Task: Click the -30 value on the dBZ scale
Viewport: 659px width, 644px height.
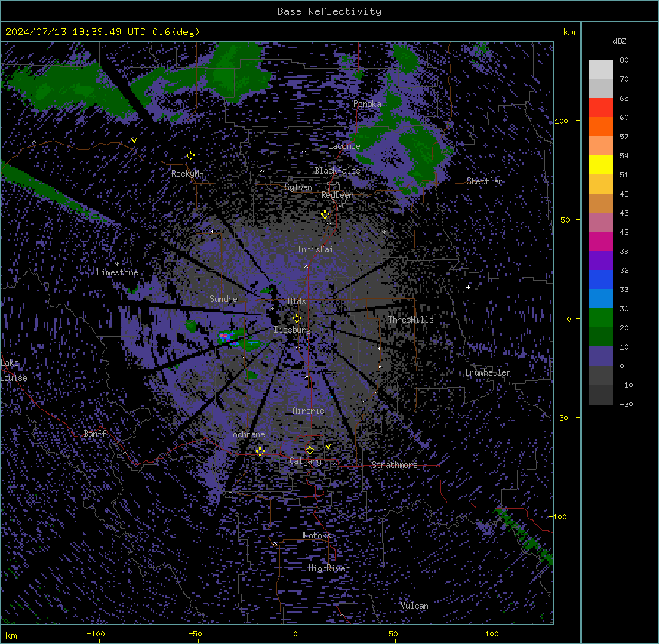Action: pos(626,404)
